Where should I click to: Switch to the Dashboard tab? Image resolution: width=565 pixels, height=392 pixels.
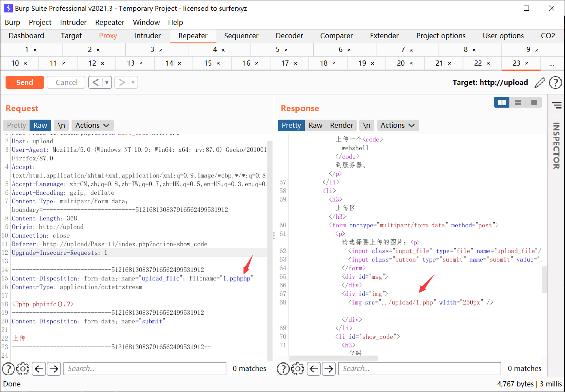point(26,36)
